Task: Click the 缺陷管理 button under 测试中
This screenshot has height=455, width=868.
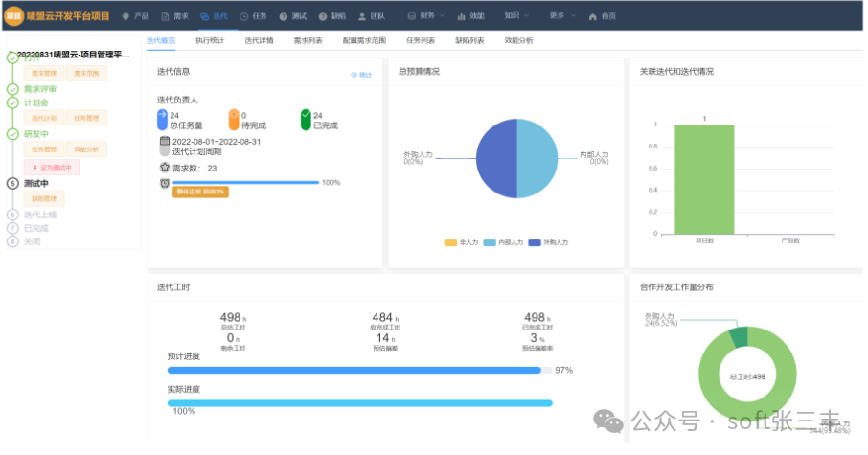Action: click(x=44, y=198)
